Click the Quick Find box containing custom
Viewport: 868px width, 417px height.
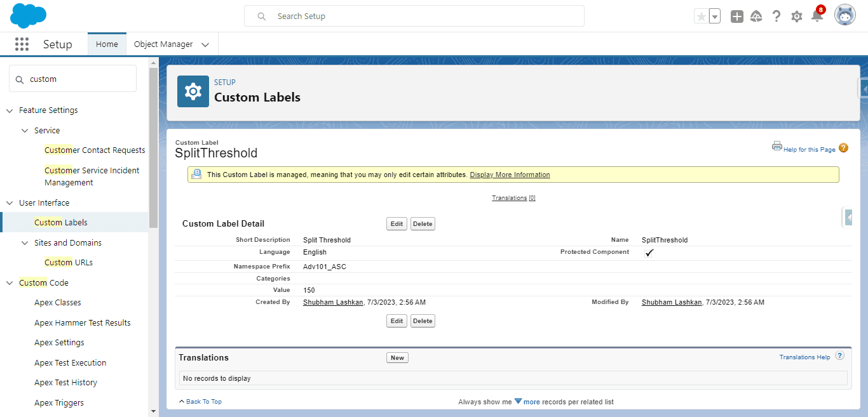72,79
